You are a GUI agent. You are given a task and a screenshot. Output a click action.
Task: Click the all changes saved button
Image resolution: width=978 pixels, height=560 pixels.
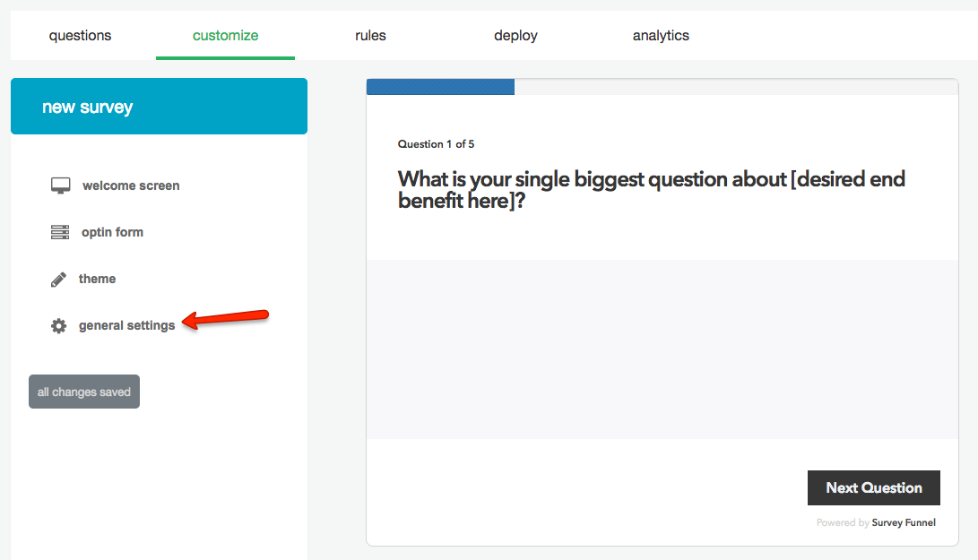pyautogui.click(x=84, y=392)
